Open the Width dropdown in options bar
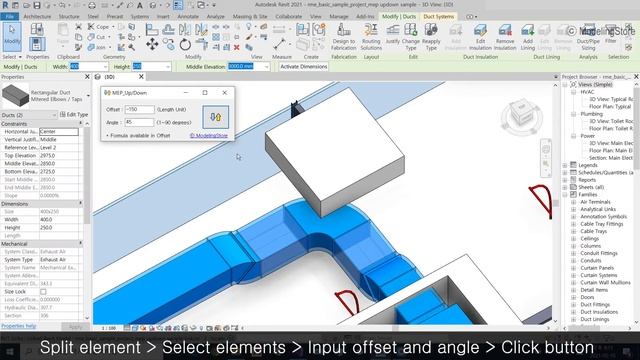 tap(105, 67)
